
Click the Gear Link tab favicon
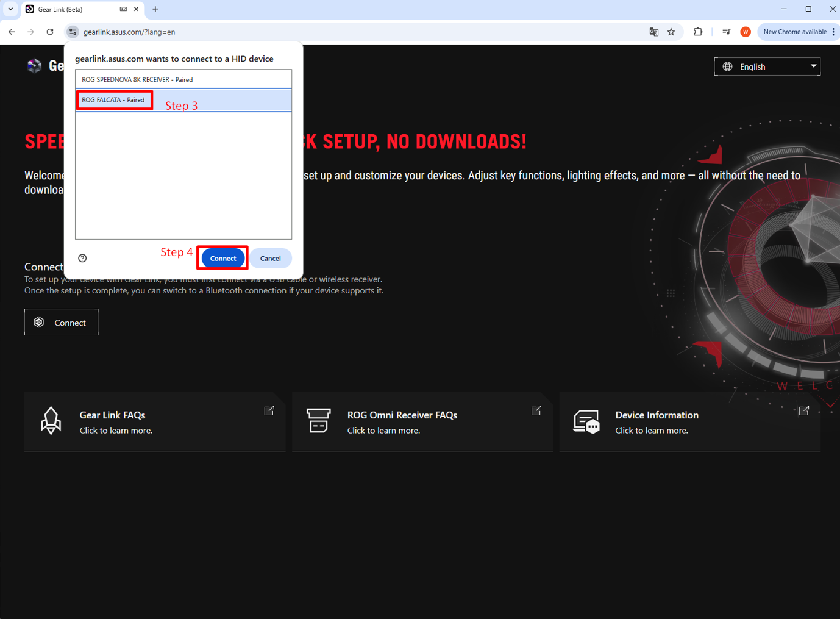(30, 9)
